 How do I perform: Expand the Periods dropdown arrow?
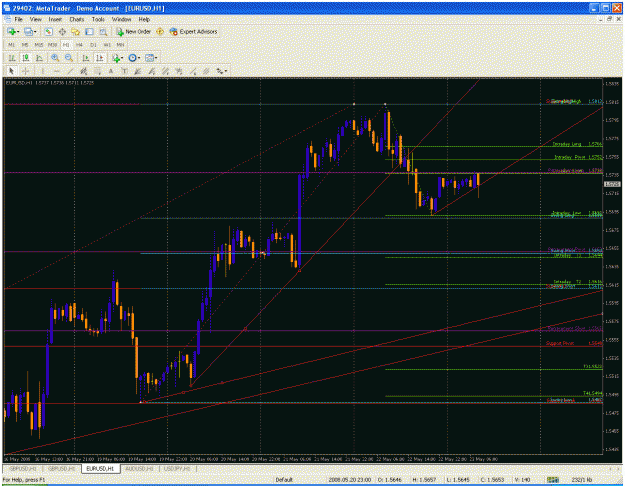(x=139, y=58)
